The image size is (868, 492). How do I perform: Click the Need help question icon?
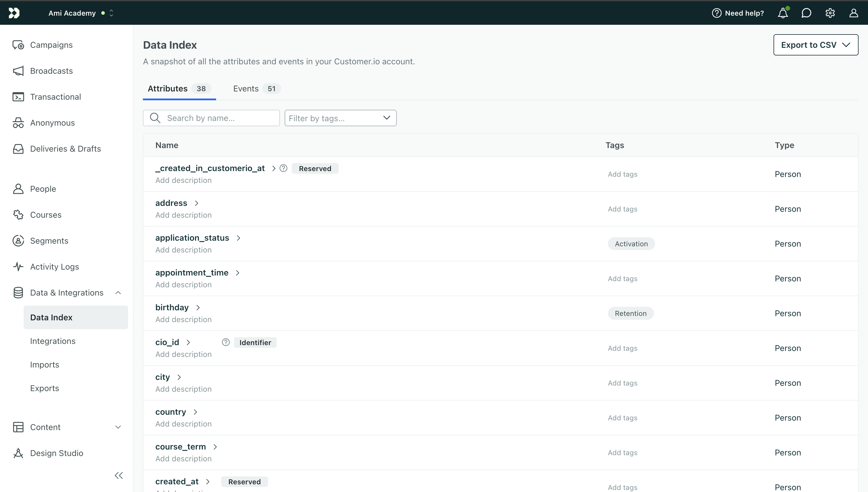[717, 13]
